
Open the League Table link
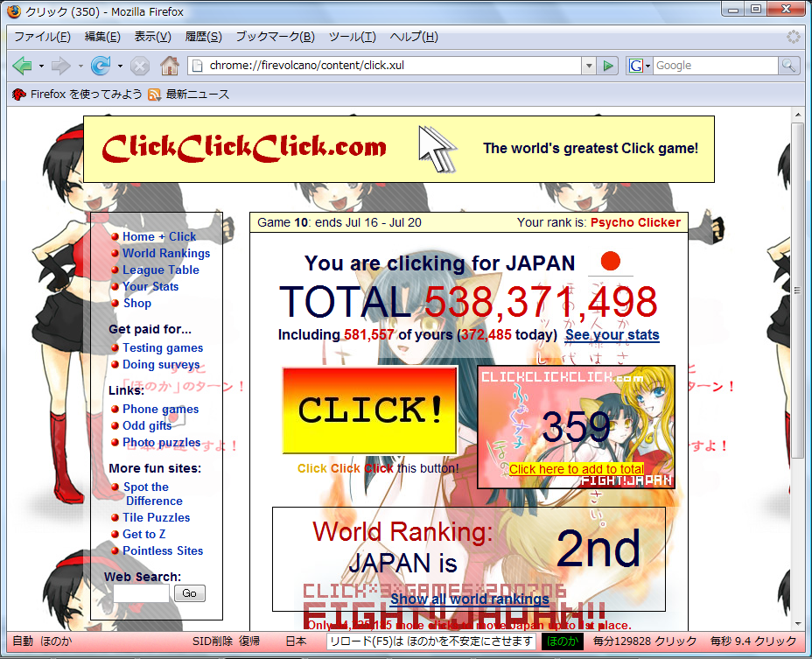click(160, 270)
